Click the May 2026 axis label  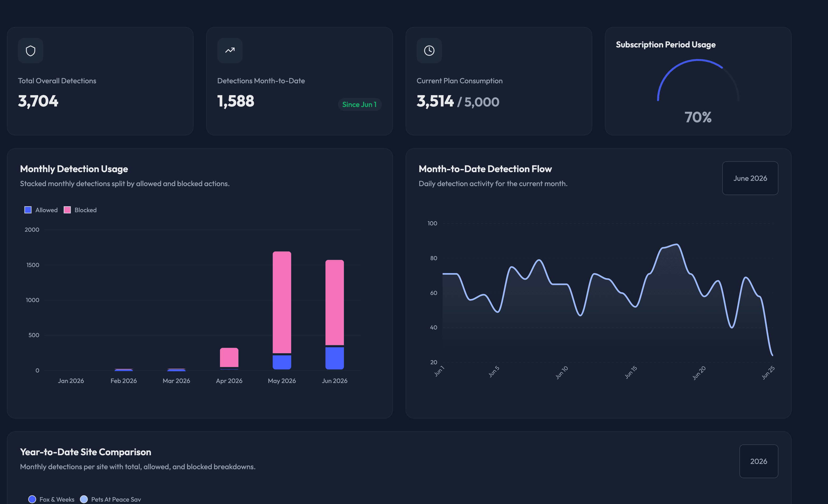click(x=282, y=381)
